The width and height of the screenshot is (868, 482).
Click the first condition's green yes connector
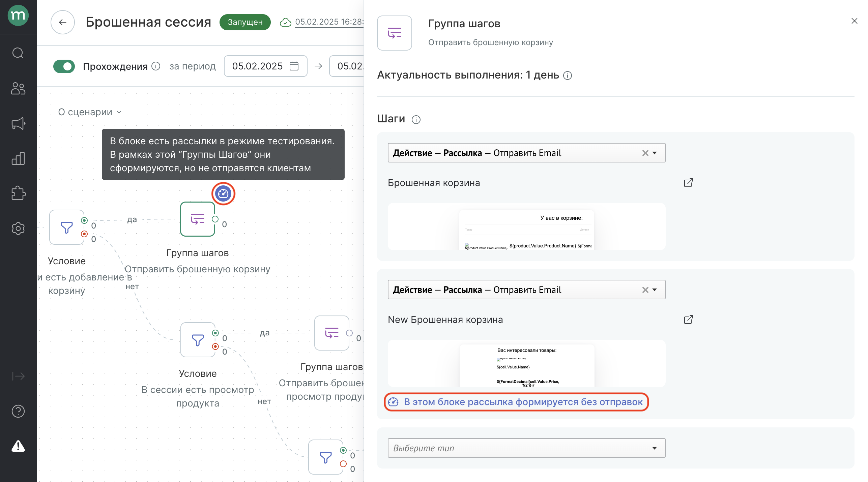click(84, 220)
